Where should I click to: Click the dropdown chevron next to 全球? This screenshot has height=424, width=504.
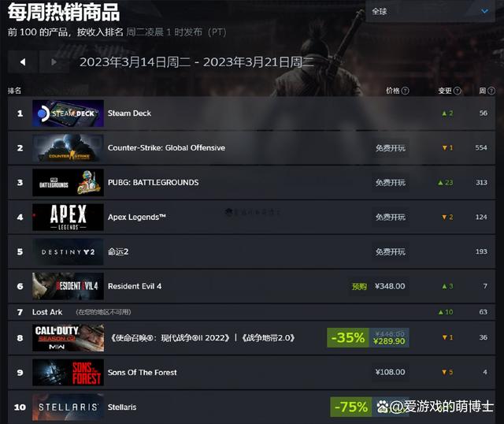pyautogui.click(x=484, y=11)
